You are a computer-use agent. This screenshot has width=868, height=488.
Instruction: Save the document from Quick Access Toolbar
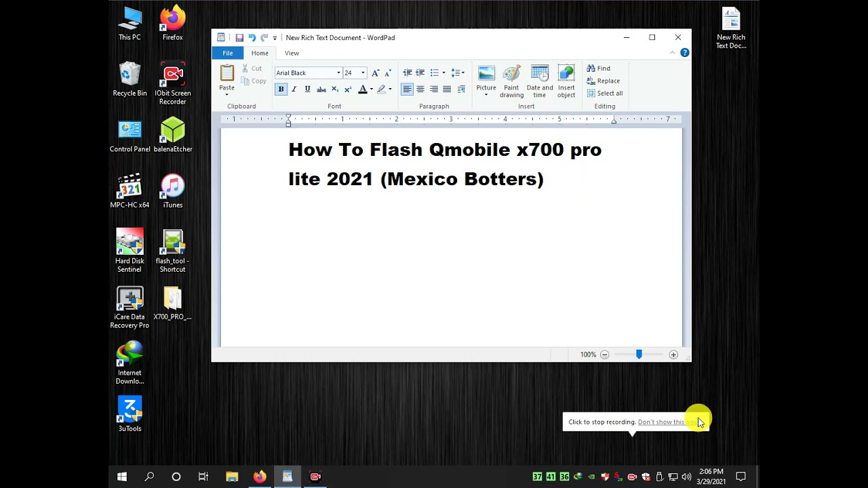(239, 38)
